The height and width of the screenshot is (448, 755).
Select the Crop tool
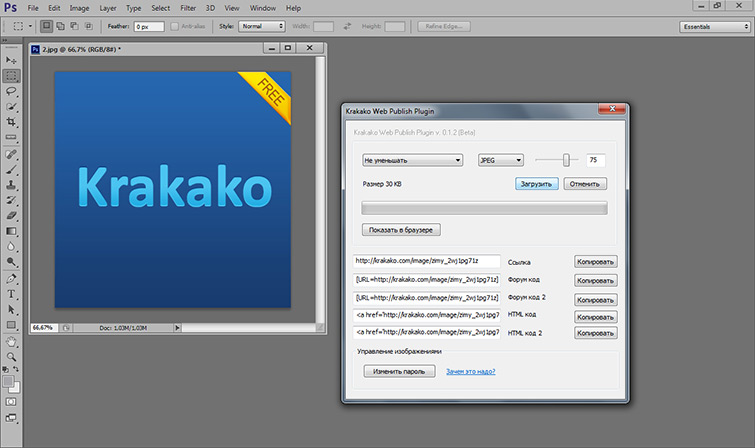click(11, 122)
